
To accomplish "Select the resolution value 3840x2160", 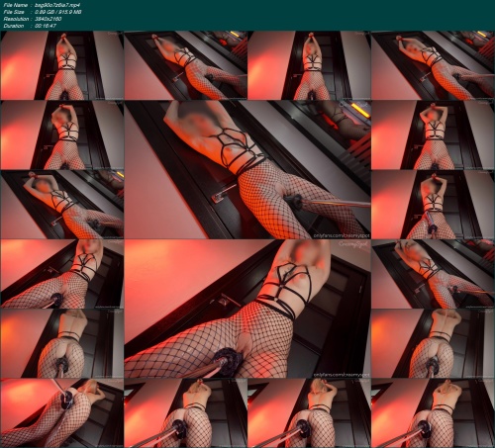I will tap(49, 19).
